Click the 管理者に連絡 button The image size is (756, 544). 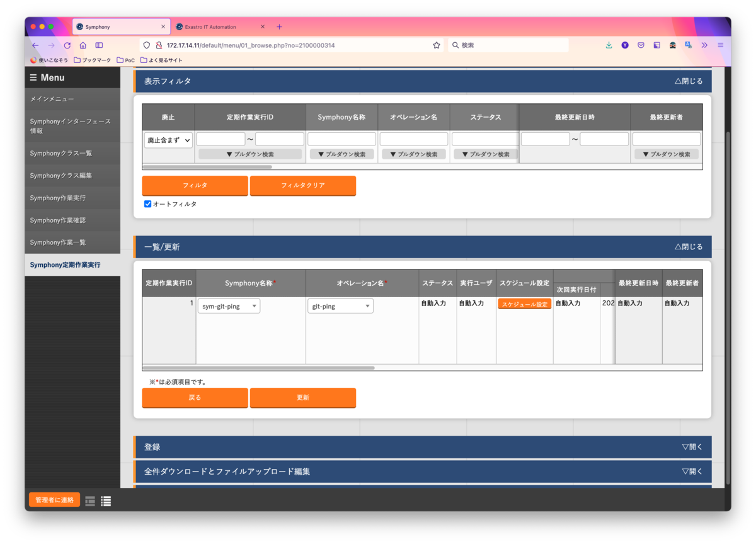click(54, 500)
